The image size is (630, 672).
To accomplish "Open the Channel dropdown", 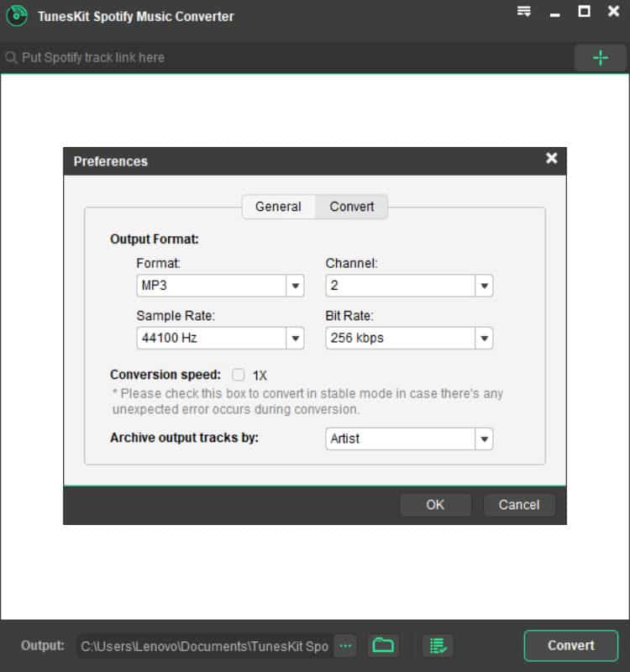I will 409,286.
